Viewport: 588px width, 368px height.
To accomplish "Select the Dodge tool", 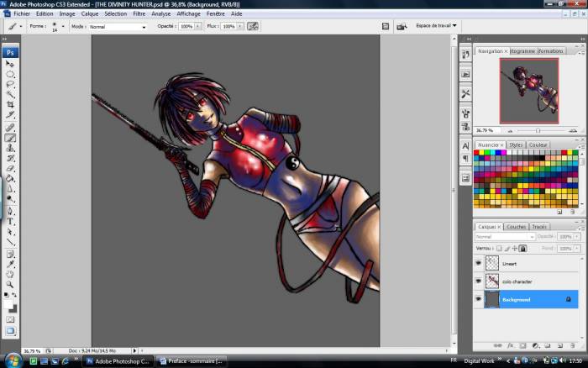I will pyautogui.click(x=10, y=199).
